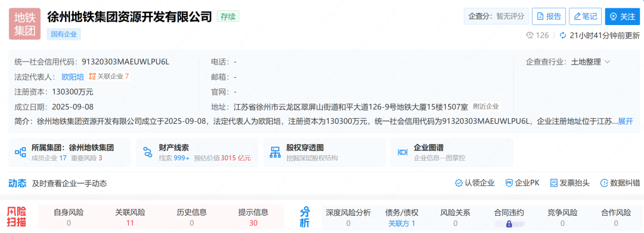644x233 pixels.
Task: Open 发票抬头 invoice header
Action: [569, 183]
